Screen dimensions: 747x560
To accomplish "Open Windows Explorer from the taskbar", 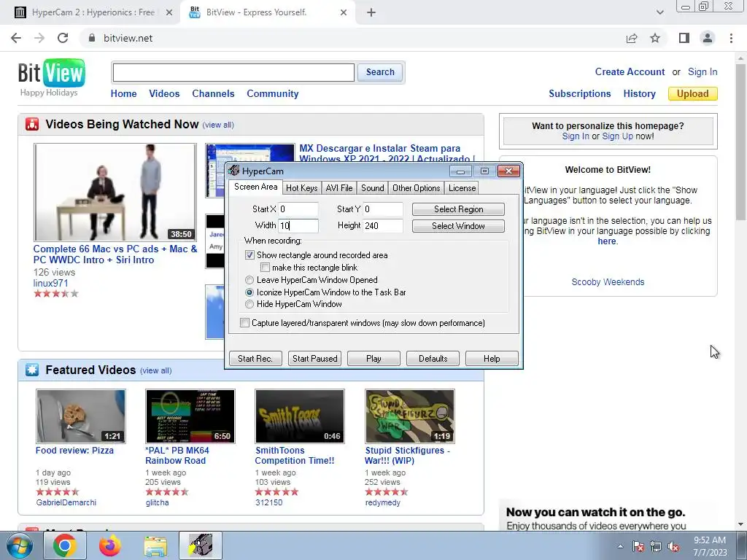I will point(155,546).
